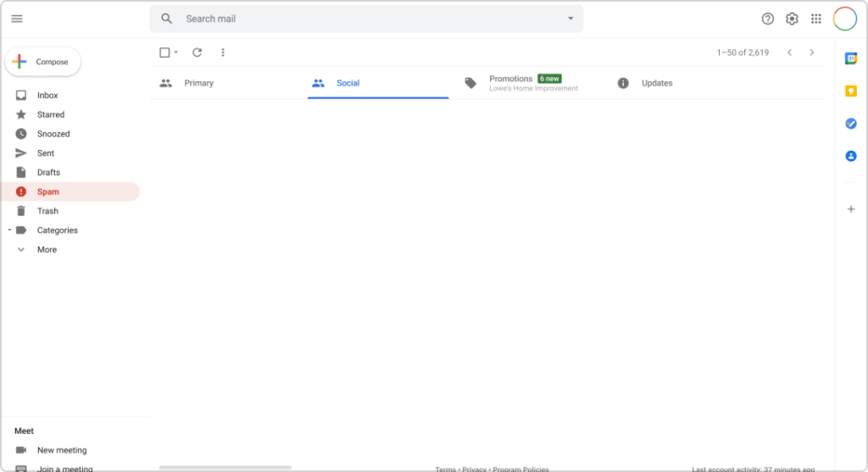Click the Refresh mail icon
868x472 pixels.
(197, 53)
